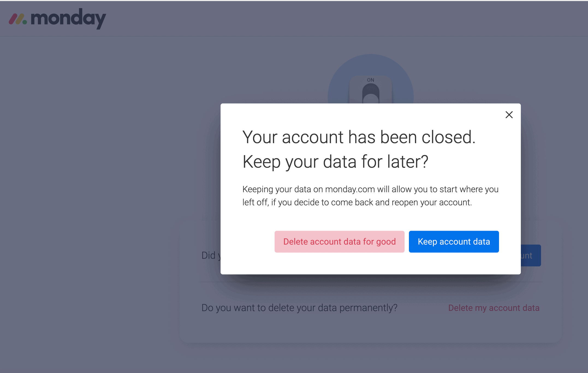Dismiss the dialog with the X icon
The width and height of the screenshot is (588, 373).
tap(509, 115)
